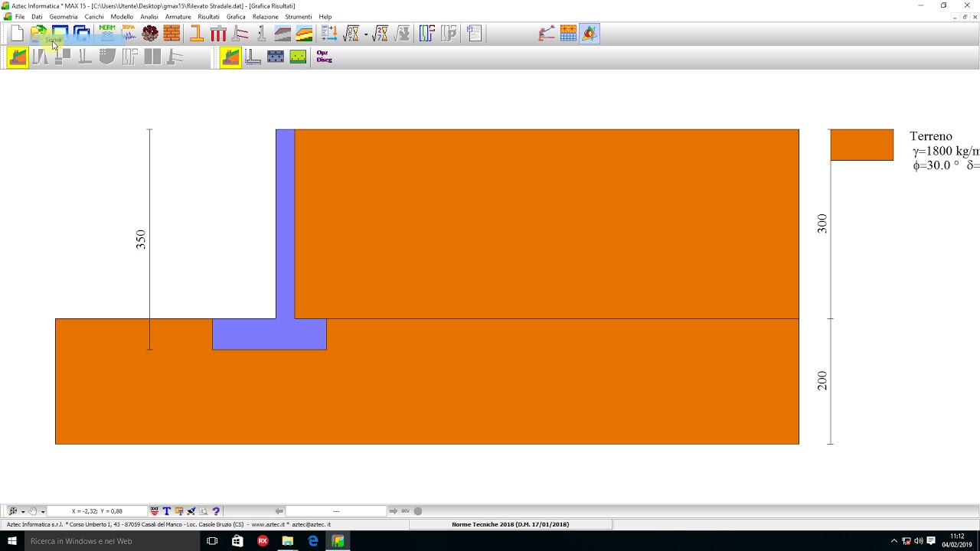The height and width of the screenshot is (551, 980).
Task: Select the highlighted wall view in left toolbar
Action: tap(18, 57)
